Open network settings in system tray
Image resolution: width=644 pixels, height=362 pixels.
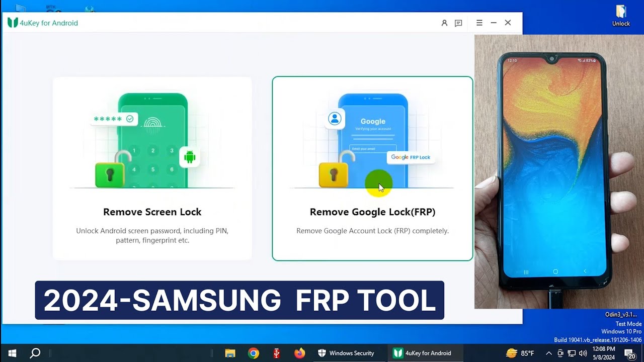pos(572,353)
